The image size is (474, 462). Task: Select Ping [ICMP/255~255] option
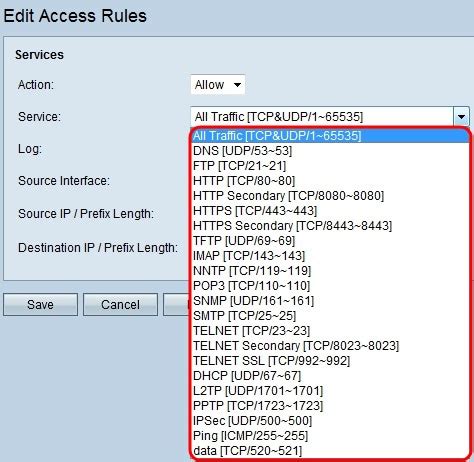click(x=331, y=436)
